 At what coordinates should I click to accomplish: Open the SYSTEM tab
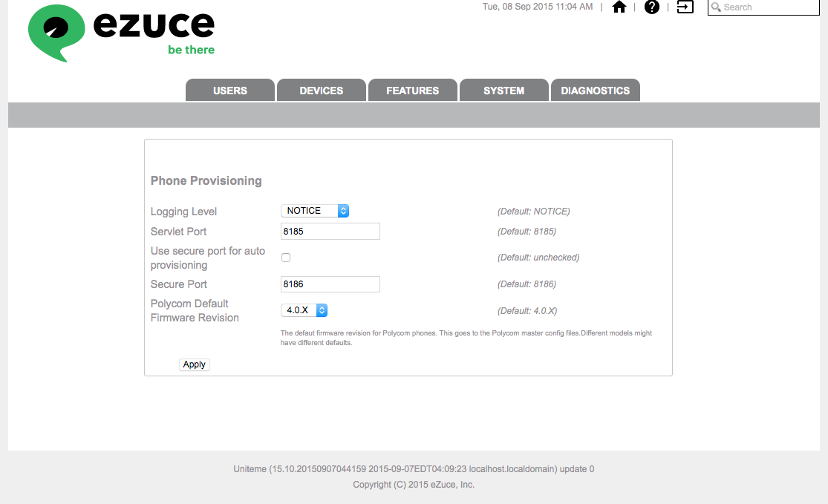pos(503,91)
